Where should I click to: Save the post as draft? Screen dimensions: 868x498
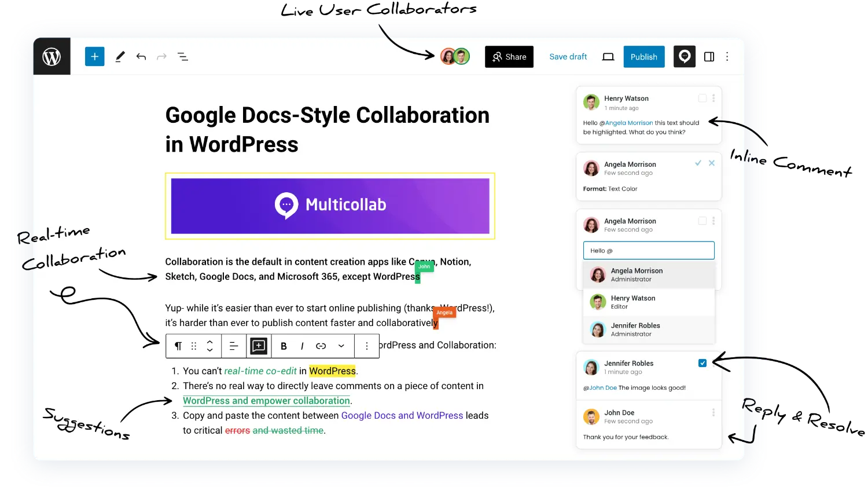coord(568,57)
